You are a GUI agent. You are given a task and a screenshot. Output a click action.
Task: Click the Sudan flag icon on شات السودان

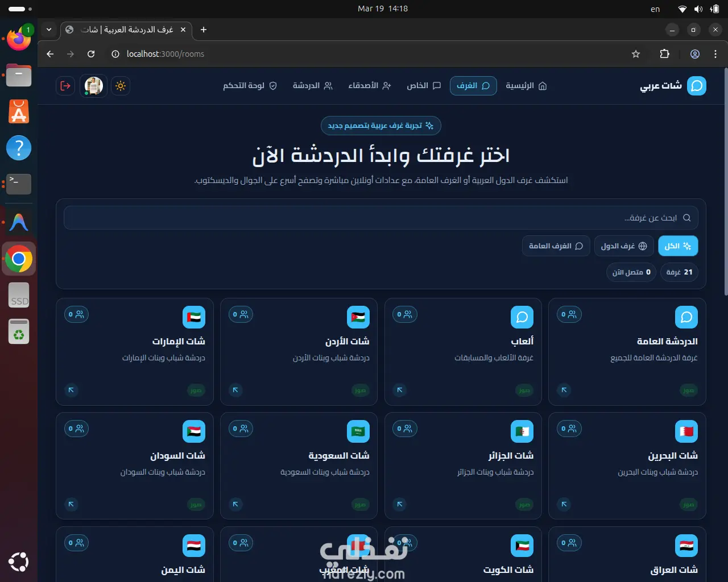click(x=194, y=431)
